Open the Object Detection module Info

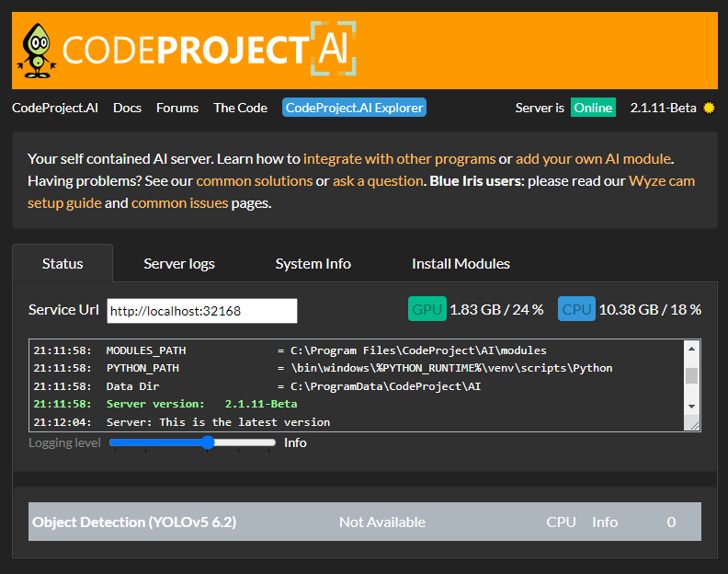coord(605,522)
